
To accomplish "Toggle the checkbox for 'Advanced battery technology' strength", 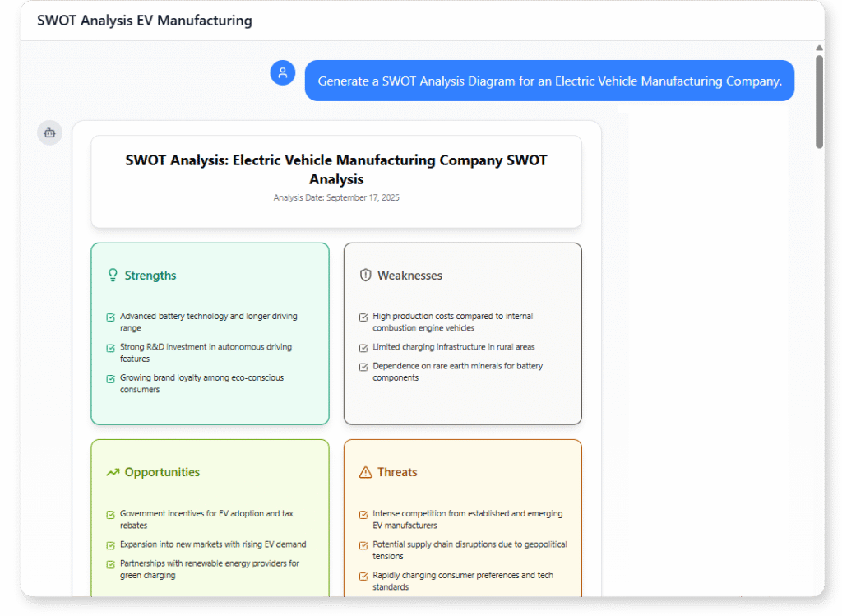I will tap(109, 316).
